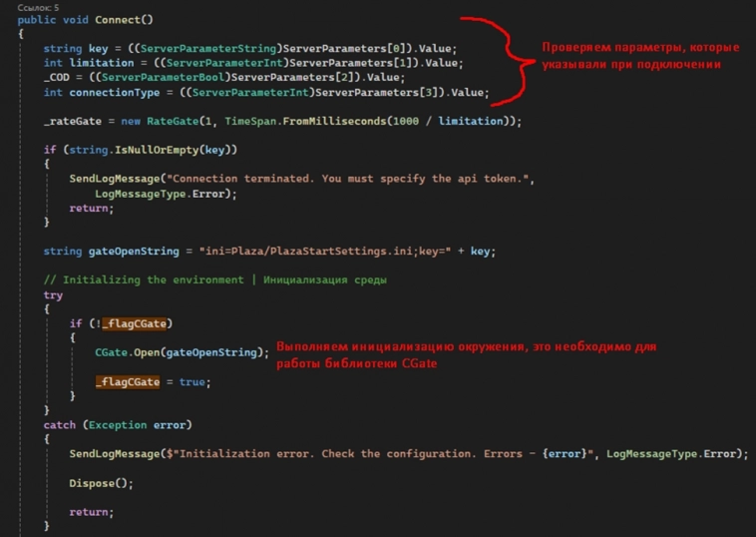Click the FromMilliseconds method call

334,121
